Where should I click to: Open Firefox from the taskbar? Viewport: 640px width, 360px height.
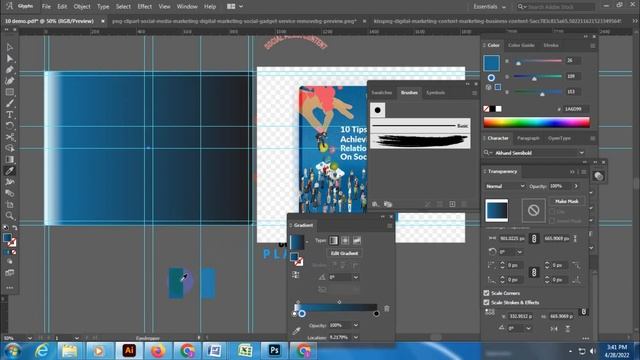tap(158, 351)
